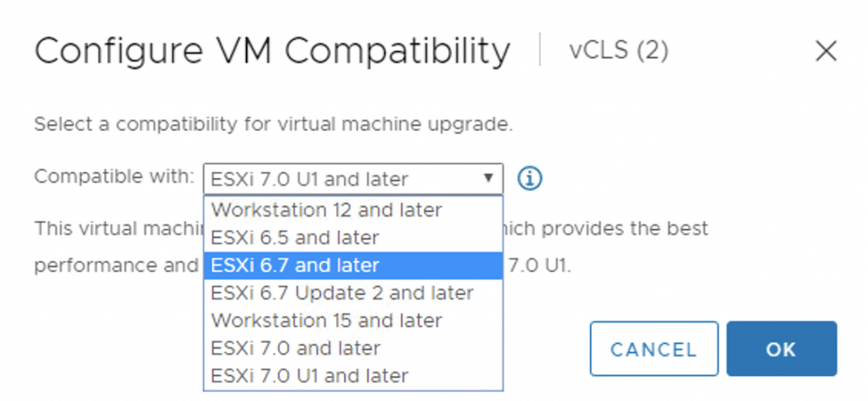Viewport: 868px width, 401px height.
Task: Choose ESXi 6.5 and later
Action: (x=295, y=237)
